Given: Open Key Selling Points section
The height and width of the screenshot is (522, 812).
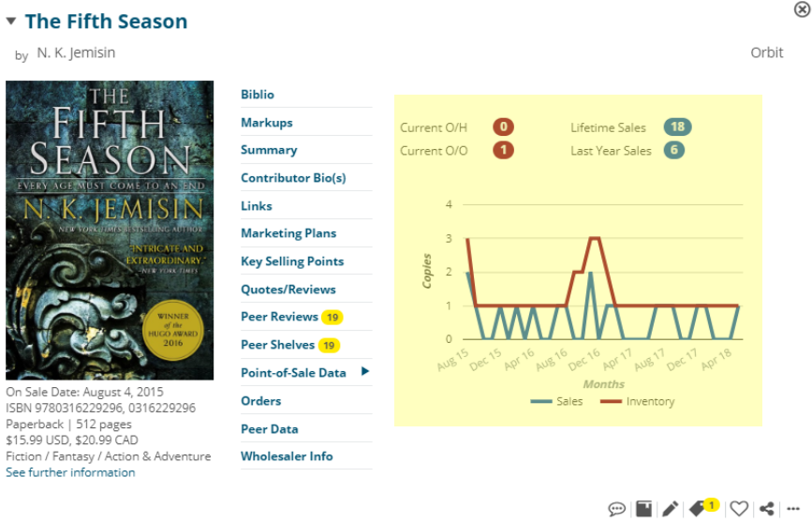Looking at the screenshot, I should [292, 261].
